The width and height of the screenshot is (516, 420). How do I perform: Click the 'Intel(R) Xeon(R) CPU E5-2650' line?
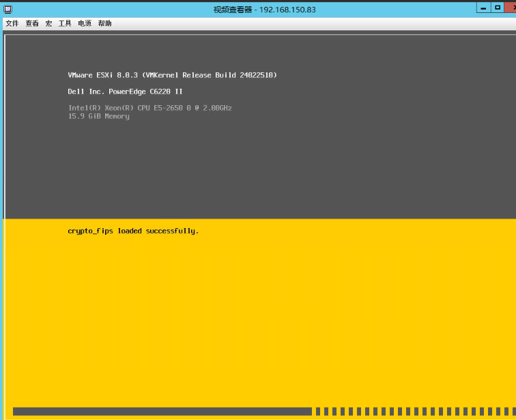[x=150, y=108]
